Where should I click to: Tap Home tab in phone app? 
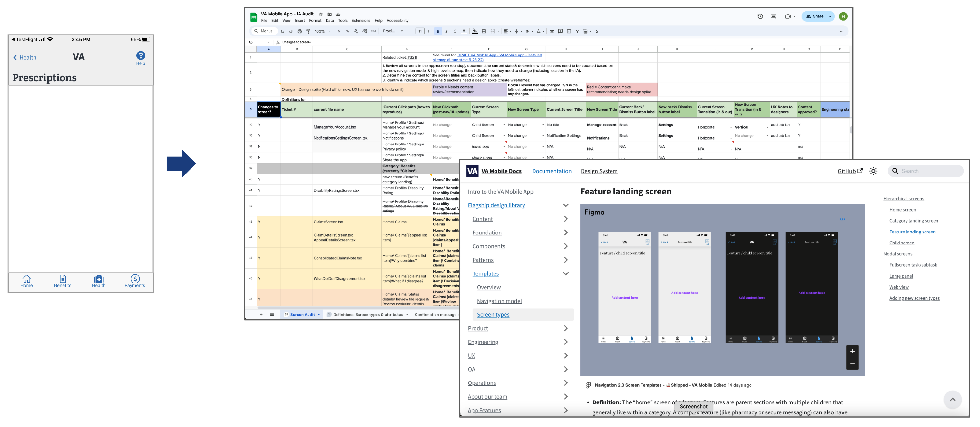tap(26, 281)
